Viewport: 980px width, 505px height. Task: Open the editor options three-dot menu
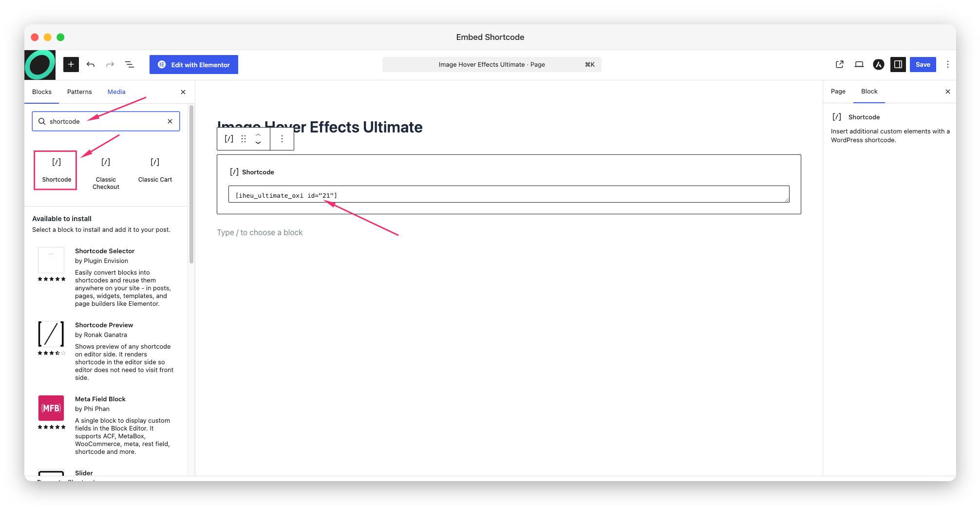[948, 64]
